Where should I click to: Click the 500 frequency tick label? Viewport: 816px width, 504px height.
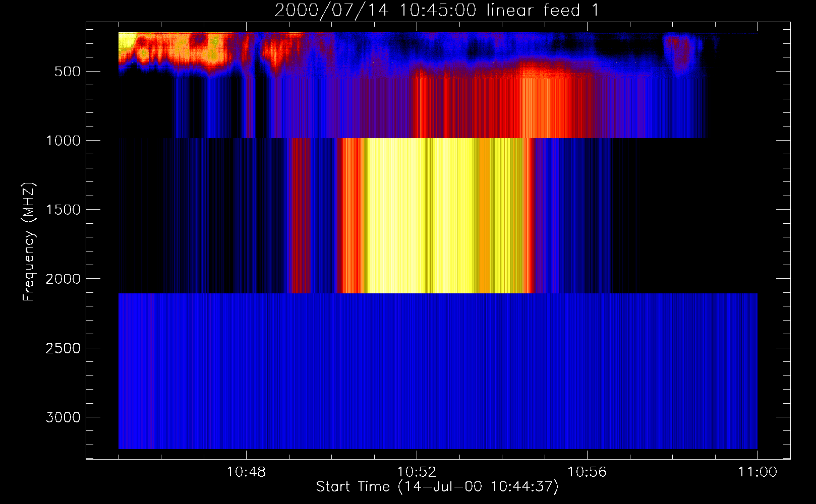point(68,72)
